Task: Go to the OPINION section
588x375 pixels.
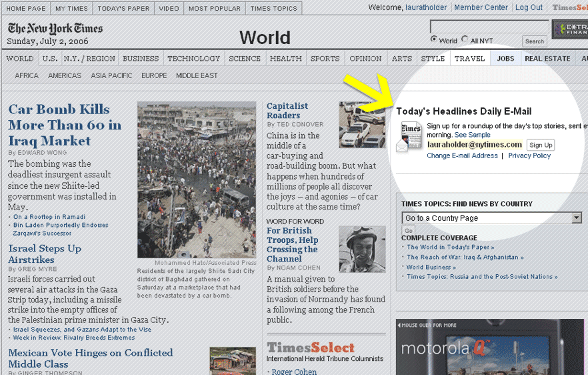Action: (365, 59)
